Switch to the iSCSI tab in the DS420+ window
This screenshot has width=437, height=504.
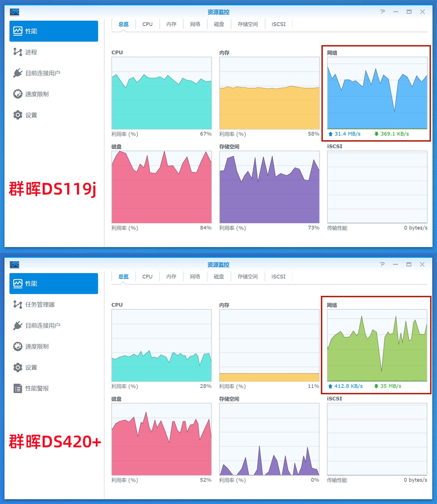pos(278,277)
